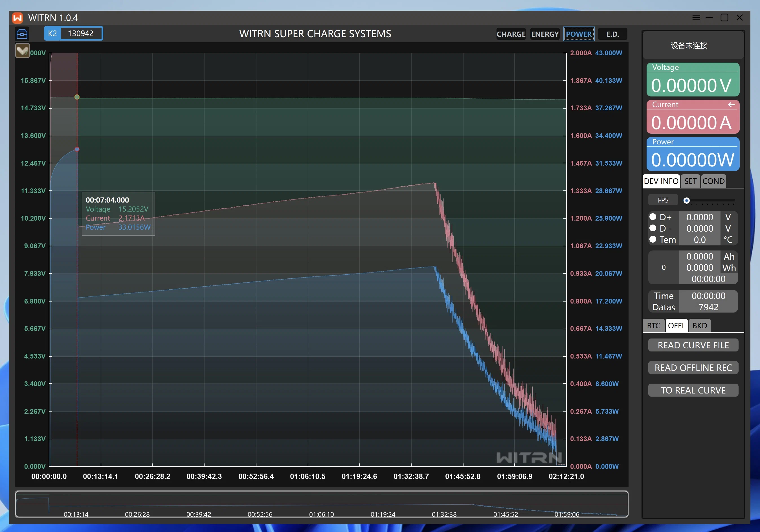Click the tooltip Power value 33.0156W
The image size is (760, 532).
pos(134,227)
